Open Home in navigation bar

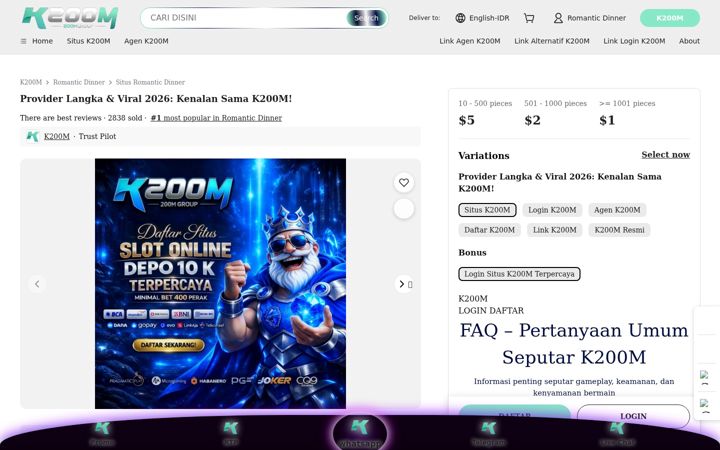(42, 41)
